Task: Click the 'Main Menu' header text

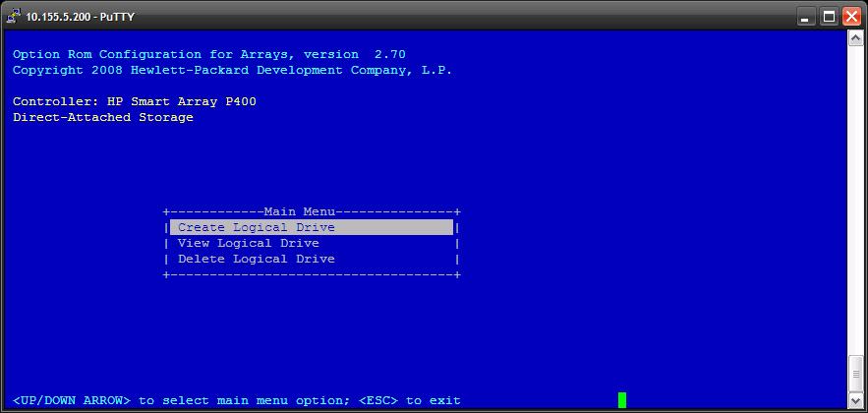Action: pos(300,211)
